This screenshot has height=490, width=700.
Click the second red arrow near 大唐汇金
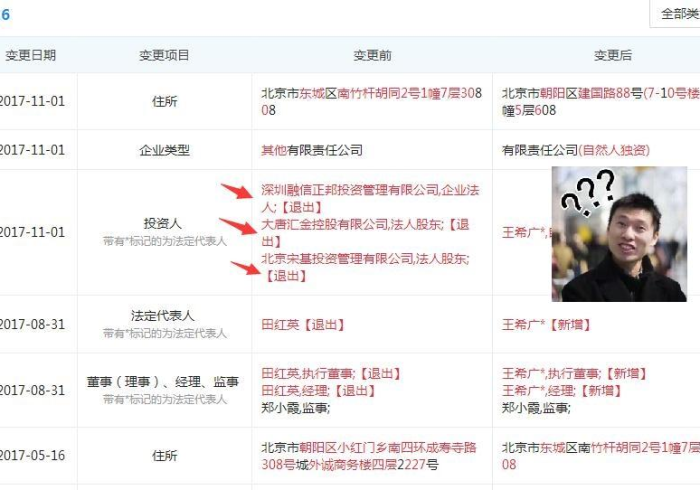click(238, 226)
